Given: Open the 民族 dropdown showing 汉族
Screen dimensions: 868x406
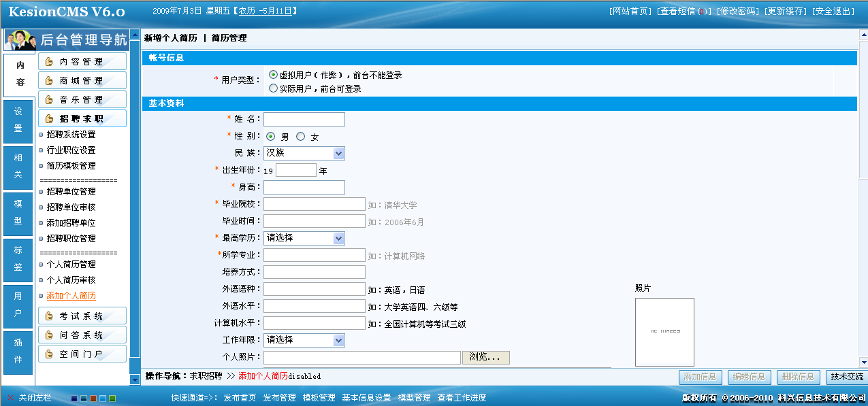Looking at the screenshot, I should click(x=304, y=154).
